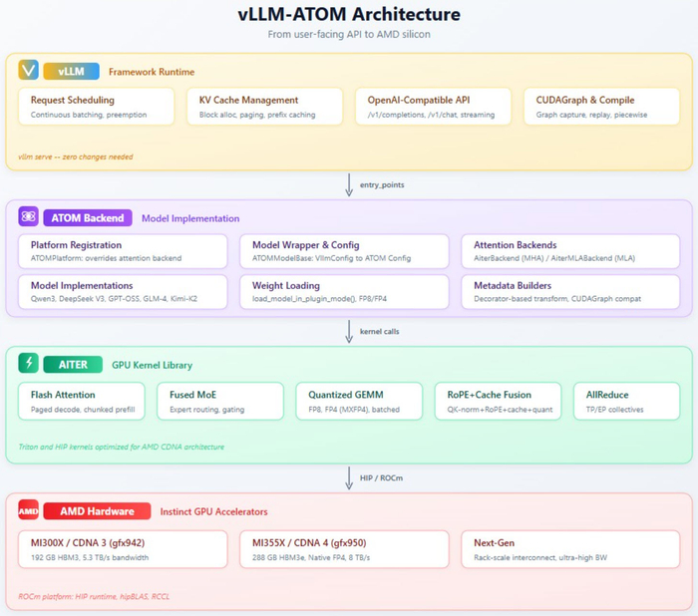The image size is (698, 616).
Task: Select the vLLM gradient badge
Action: pos(71,71)
